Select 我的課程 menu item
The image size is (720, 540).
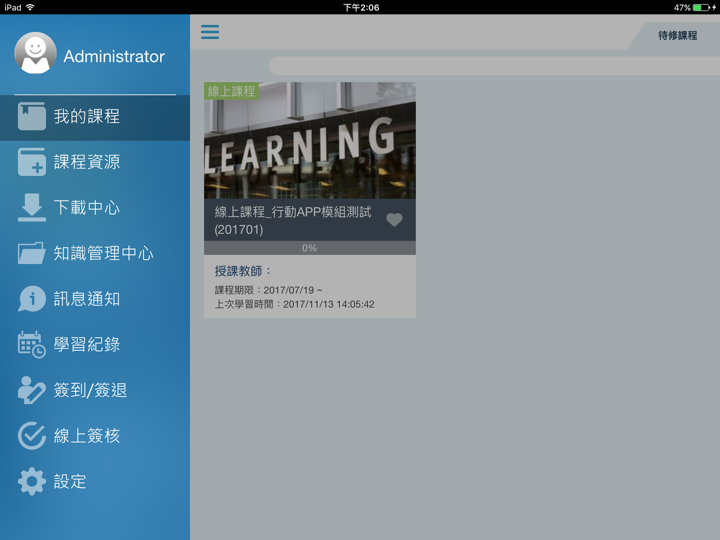point(87,117)
